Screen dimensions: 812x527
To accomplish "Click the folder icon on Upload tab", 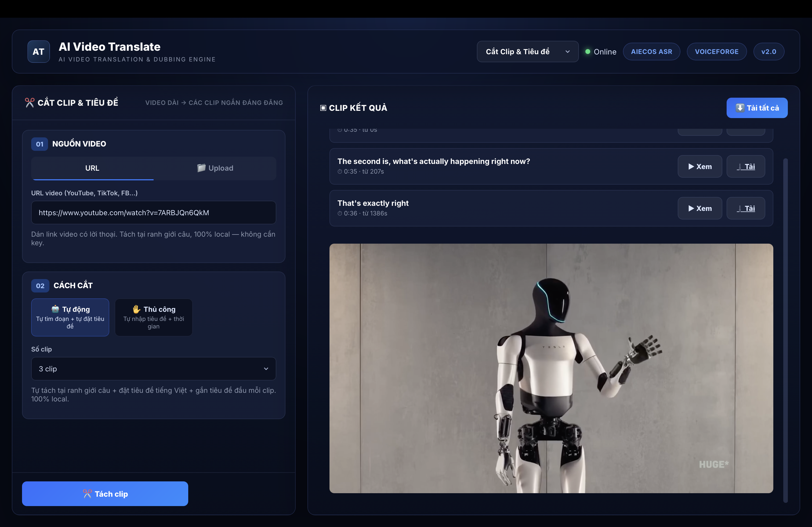I will point(201,168).
